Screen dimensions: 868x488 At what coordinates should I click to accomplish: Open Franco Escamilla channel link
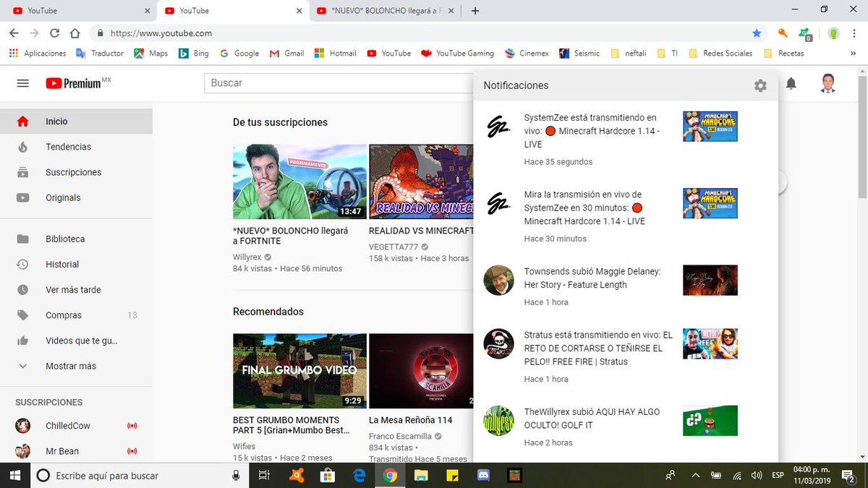click(x=401, y=436)
